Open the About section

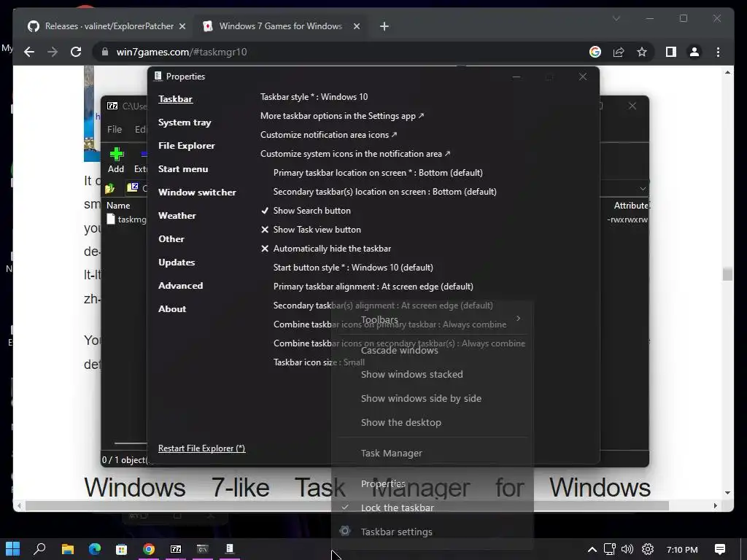click(172, 309)
